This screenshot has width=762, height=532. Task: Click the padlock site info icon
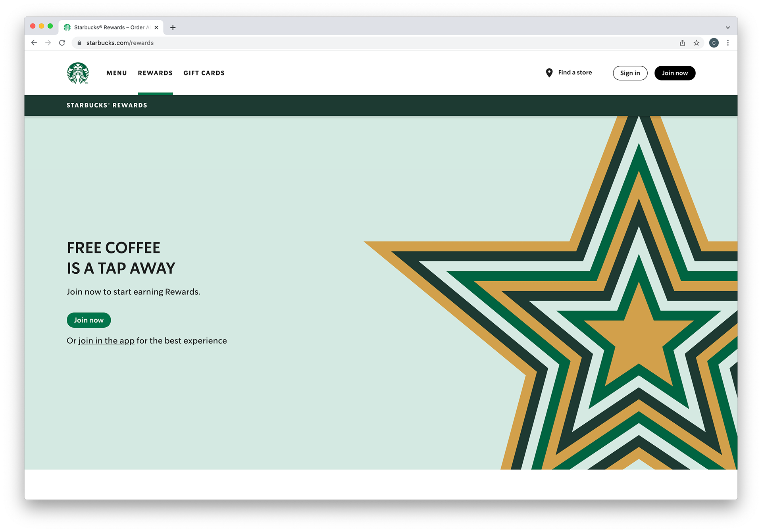tap(79, 43)
